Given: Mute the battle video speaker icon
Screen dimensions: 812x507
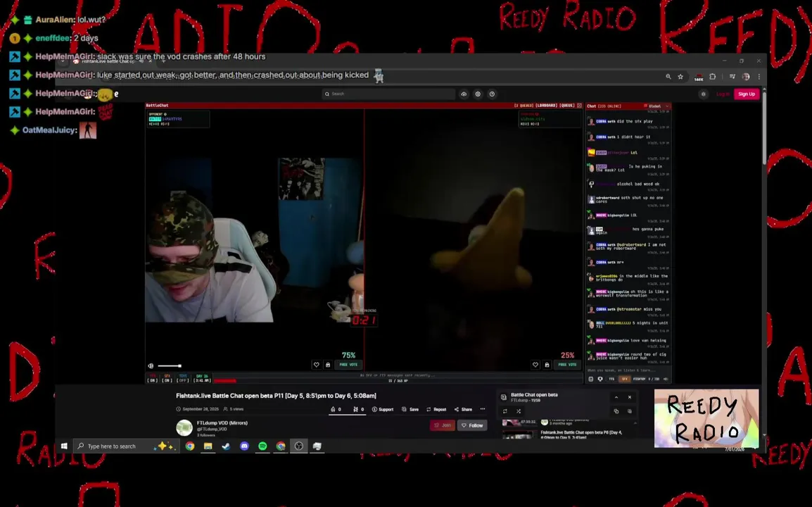Looking at the screenshot, I should pos(151,365).
